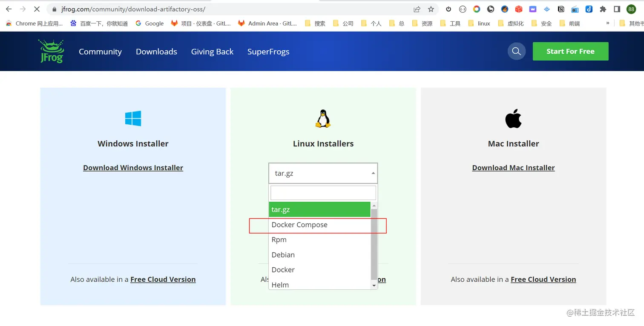
Task: Open the 资源 bookmarks folder
Action: pos(422,23)
